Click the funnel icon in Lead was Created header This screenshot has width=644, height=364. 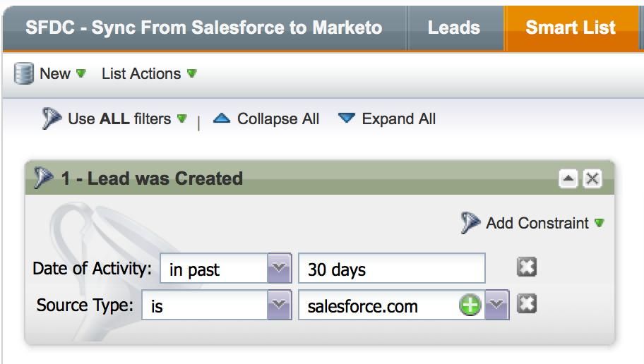click(44, 178)
